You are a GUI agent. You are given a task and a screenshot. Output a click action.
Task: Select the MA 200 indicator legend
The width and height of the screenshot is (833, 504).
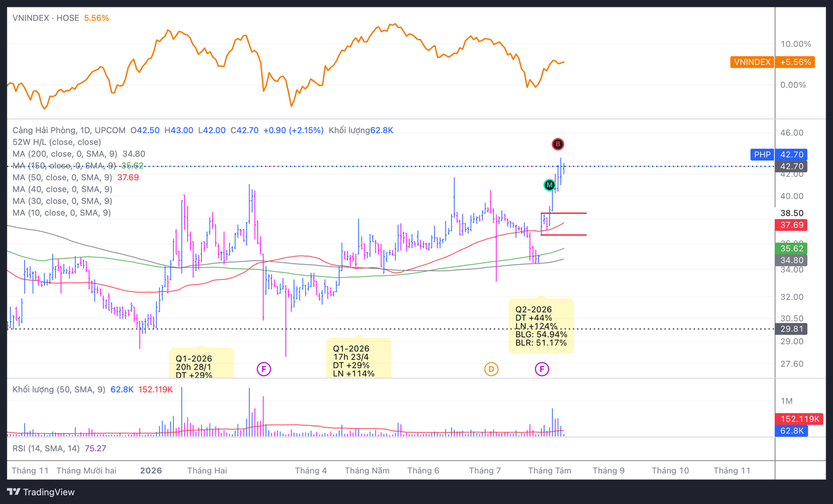coord(79,154)
